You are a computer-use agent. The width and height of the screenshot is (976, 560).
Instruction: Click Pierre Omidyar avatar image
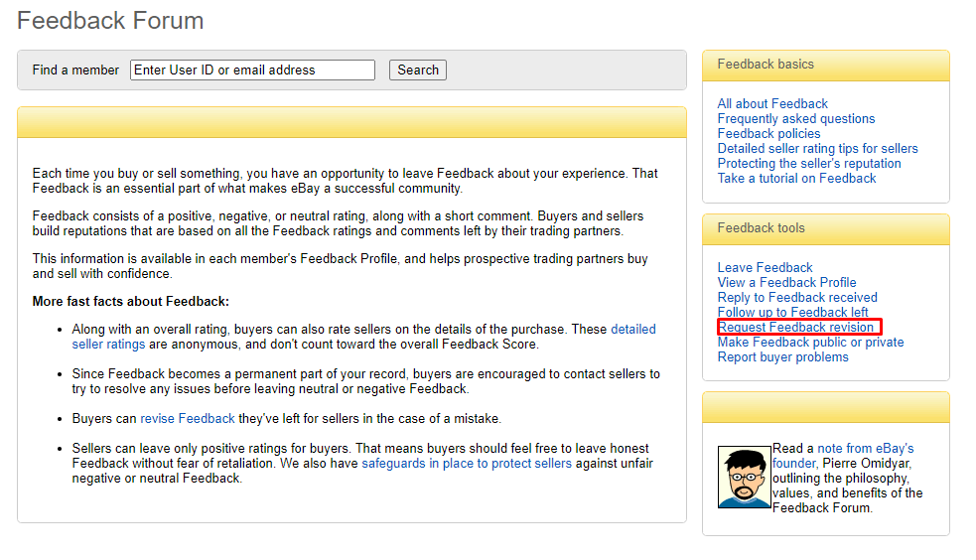[745, 477]
